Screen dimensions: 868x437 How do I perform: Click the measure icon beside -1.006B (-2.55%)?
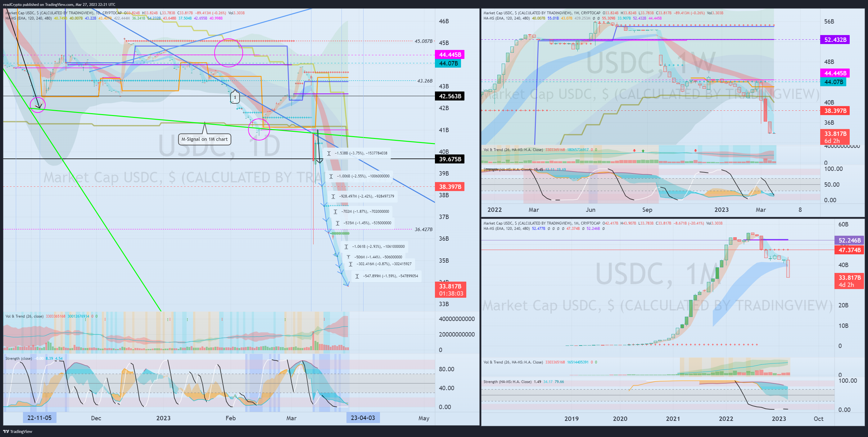(x=331, y=176)
